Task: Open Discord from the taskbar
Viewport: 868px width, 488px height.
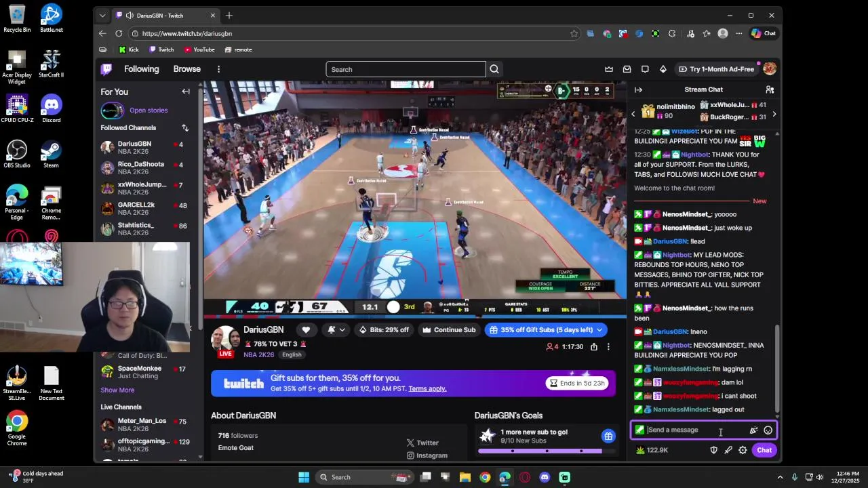Action: click(545, 477)
